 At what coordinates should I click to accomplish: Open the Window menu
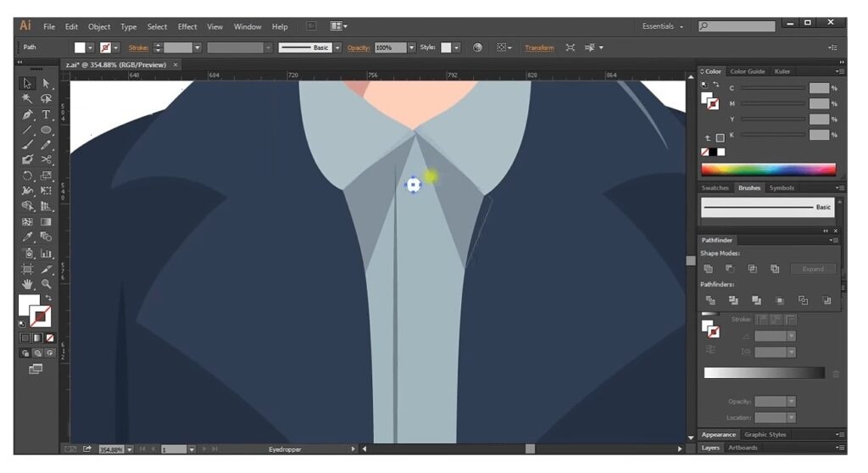coord(248,26)
